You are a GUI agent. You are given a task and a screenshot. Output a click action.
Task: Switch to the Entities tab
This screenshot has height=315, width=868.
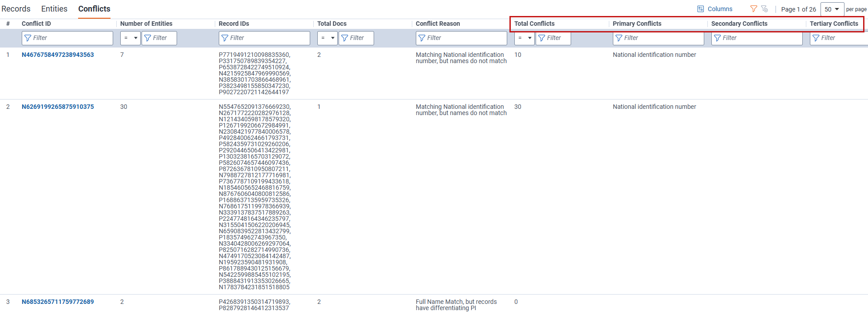pos(54,9)
